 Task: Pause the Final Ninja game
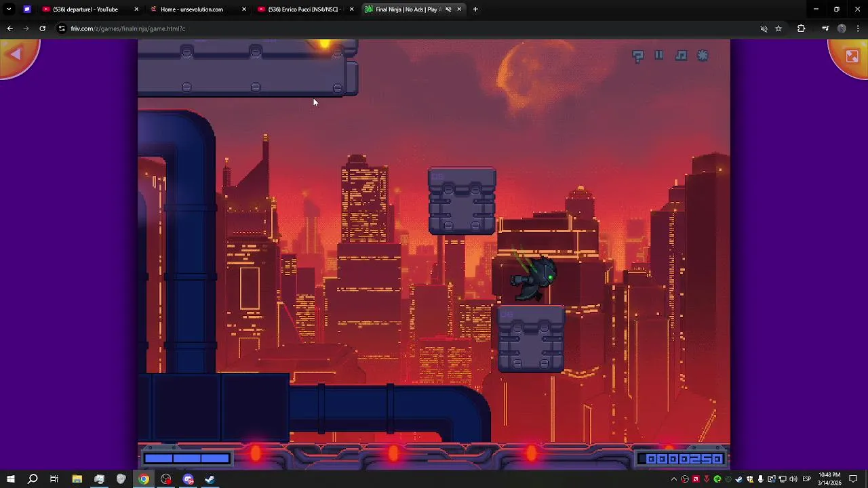659,56
